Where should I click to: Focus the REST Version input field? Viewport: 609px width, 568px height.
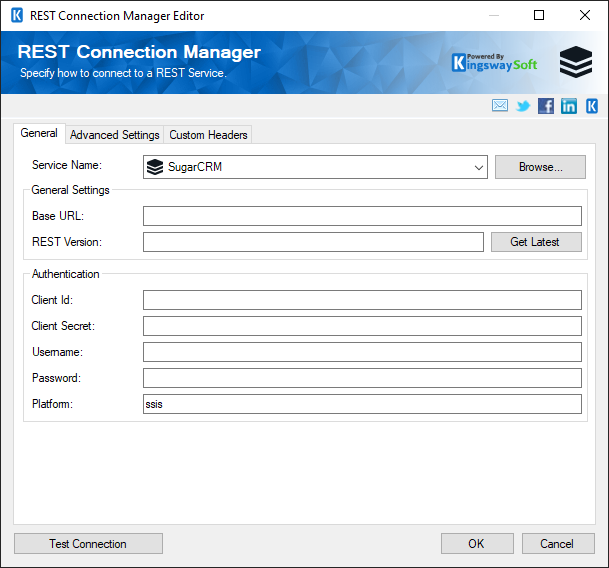coord(313,242)
